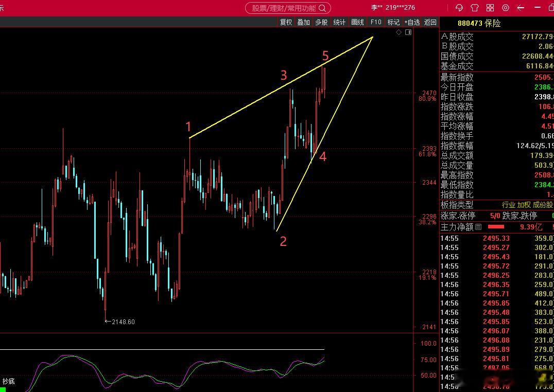Click the account name 李** 219***276
Viewport: 554px width, 392px height.
coord(393,7)
